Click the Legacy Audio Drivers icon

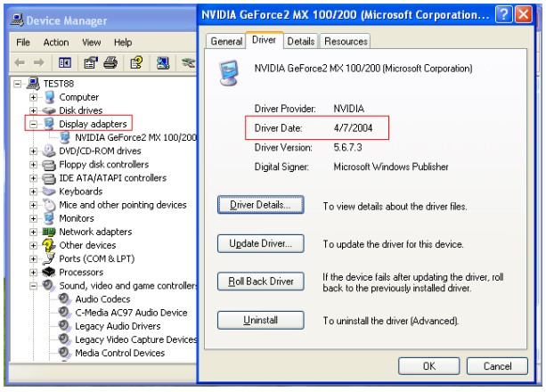coord(65,326)
